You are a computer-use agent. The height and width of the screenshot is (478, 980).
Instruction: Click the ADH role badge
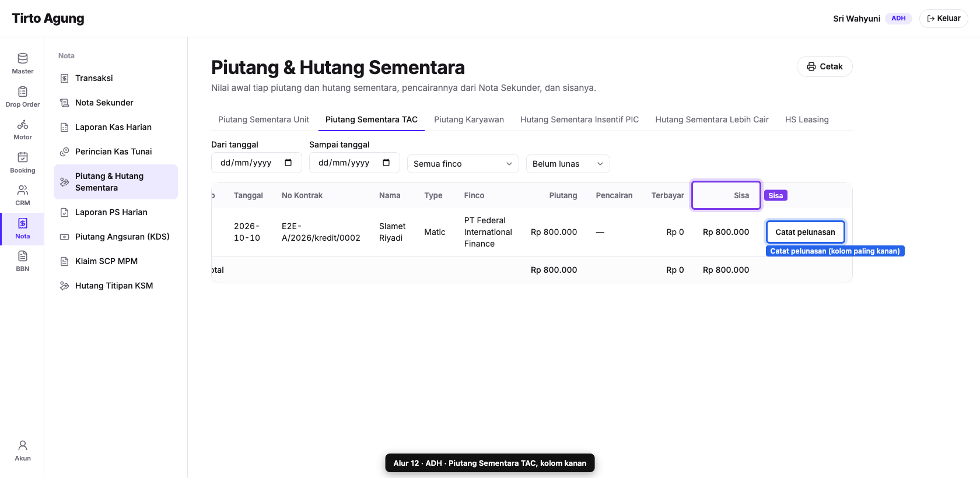click(x=898, y=19)
